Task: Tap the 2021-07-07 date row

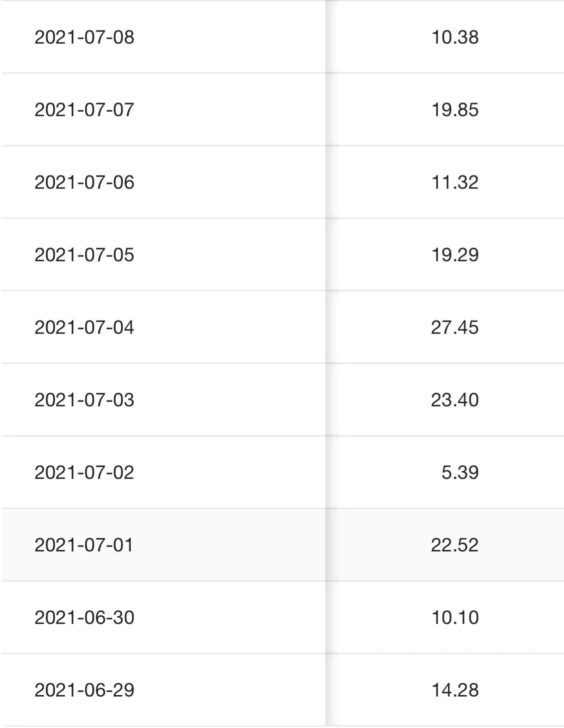Action: [x=84, y=109]
